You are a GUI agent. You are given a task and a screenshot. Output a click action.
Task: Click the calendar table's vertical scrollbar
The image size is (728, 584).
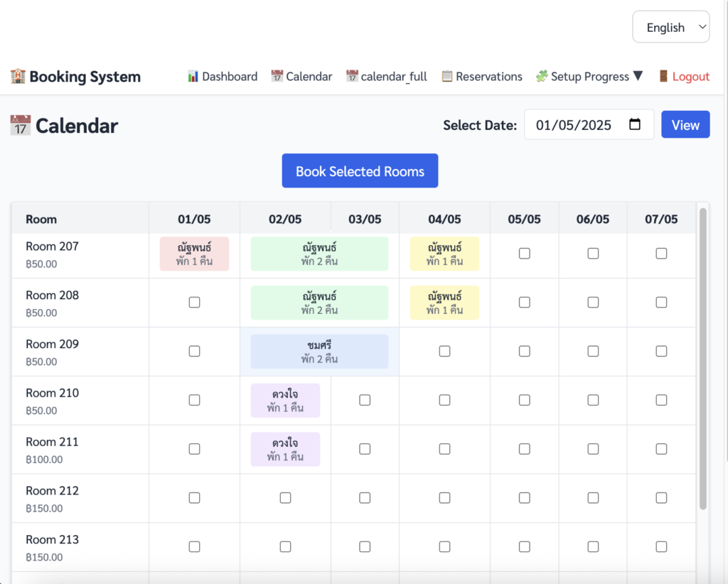point(703,359)
